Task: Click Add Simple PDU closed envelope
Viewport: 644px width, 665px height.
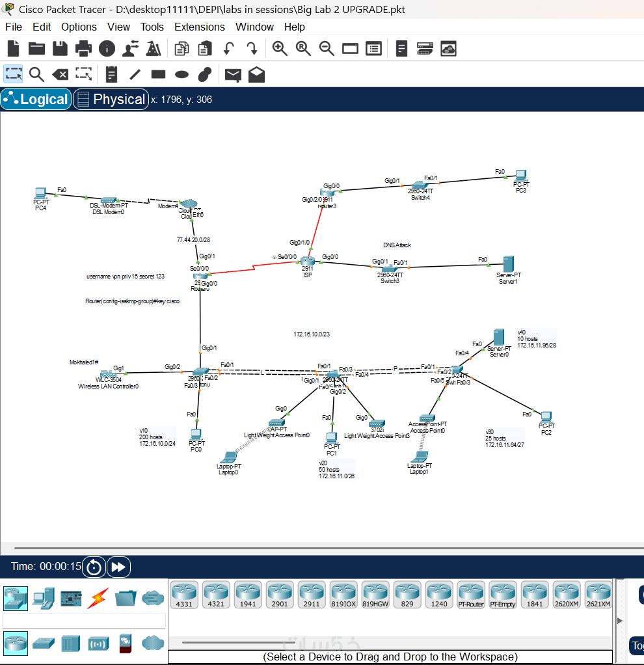Action: [x=233, y=75]
